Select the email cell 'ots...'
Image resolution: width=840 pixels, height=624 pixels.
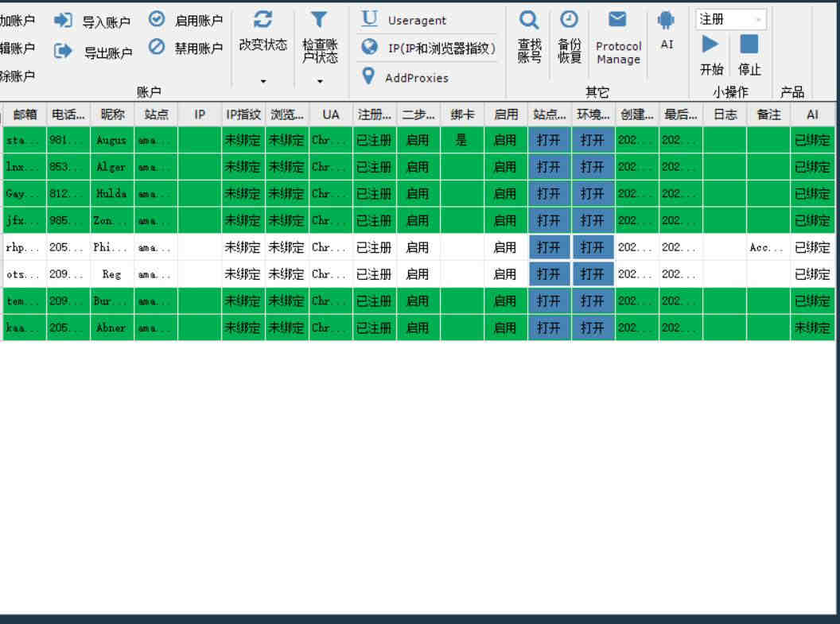pyautogui.click(x=25, y=274)
